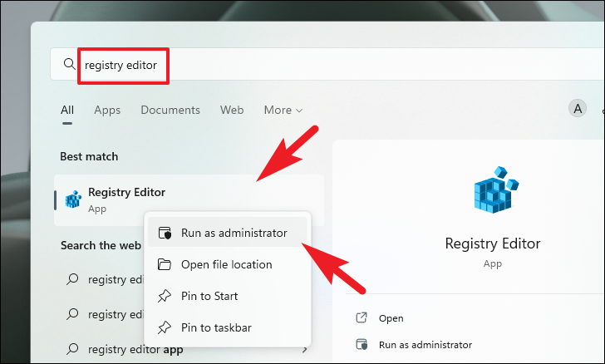Switch to the Apps tab
Image resolution: width=605 pixels, height=364 pixels.
click(x=107, y=110)
